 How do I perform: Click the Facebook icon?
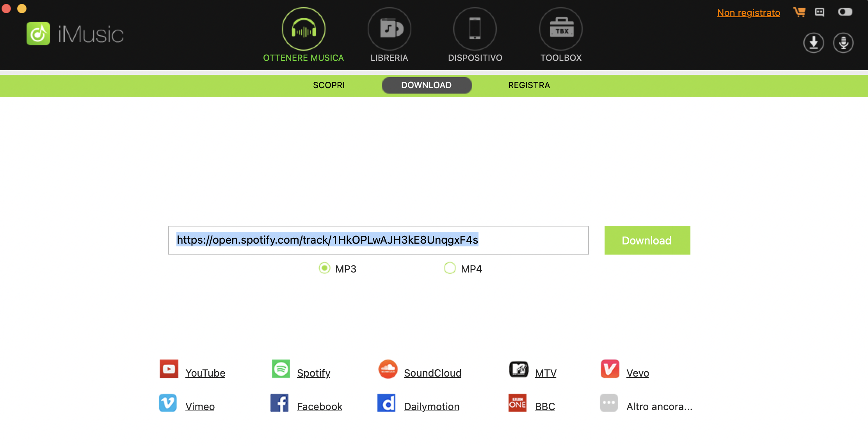[x=279, y=403]
